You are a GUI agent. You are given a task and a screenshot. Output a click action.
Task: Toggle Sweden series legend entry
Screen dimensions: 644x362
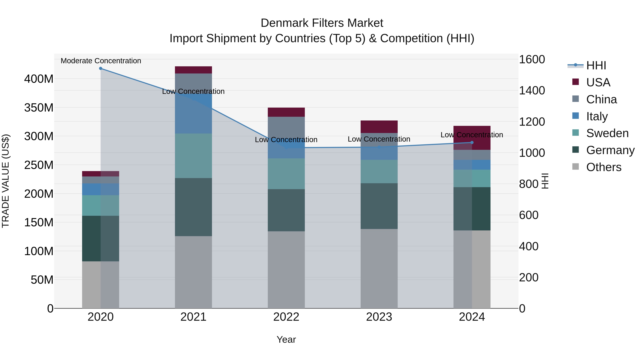pyautogui.click(x=600, y=133)
